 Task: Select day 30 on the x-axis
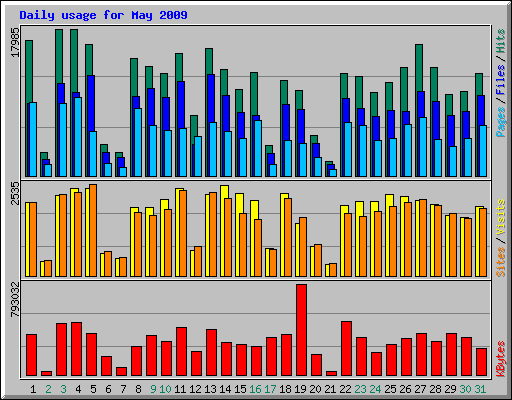tap(465, 389)
